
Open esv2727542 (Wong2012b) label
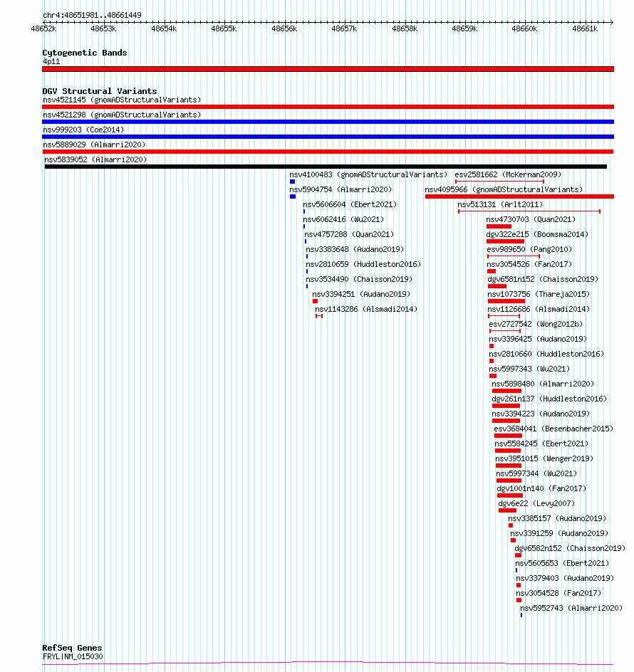pyautogui.click(x=536, y=325)
